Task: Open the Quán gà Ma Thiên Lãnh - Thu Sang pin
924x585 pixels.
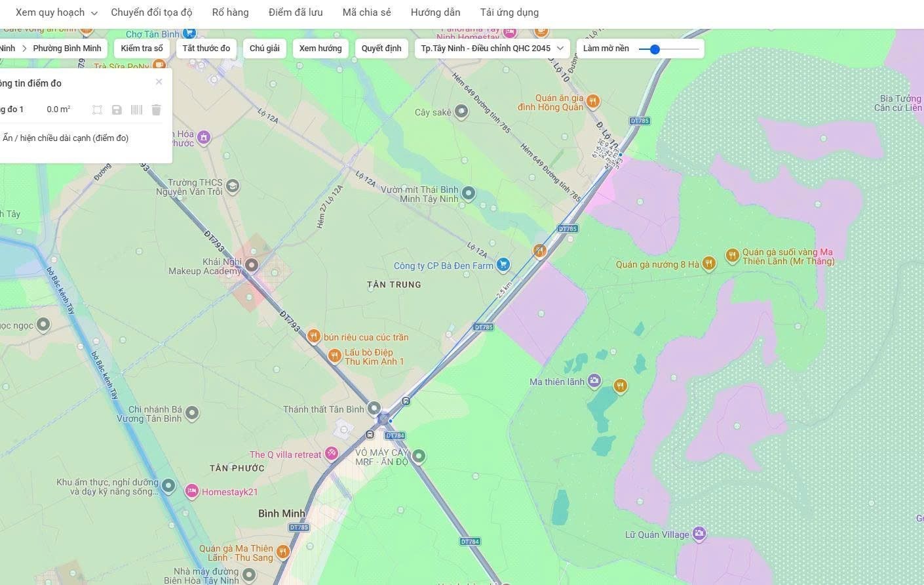Action: 283,552
